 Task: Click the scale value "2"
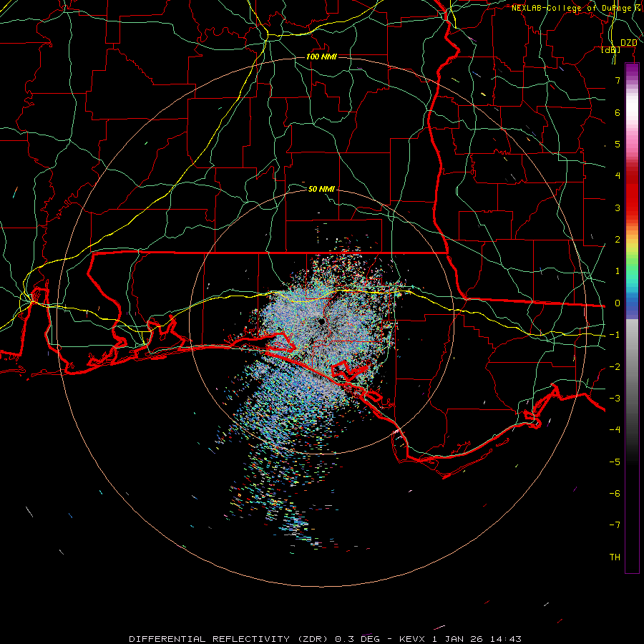point(618,240)
